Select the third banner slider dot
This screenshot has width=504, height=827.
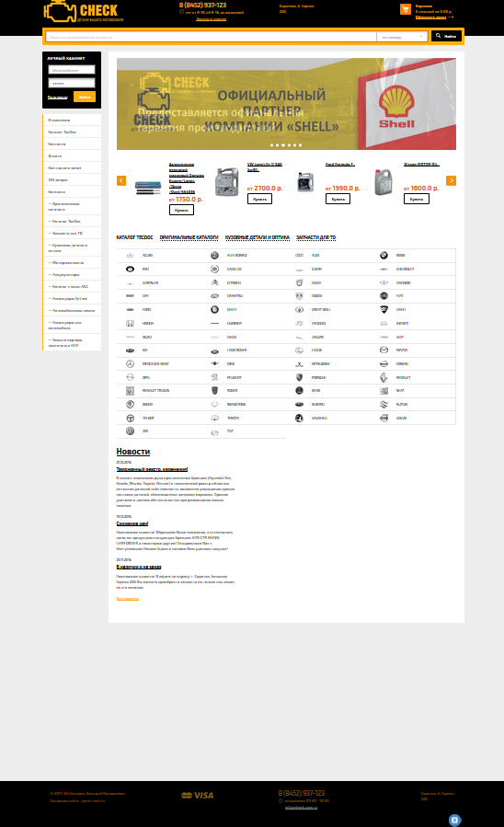tap(283, 145)
